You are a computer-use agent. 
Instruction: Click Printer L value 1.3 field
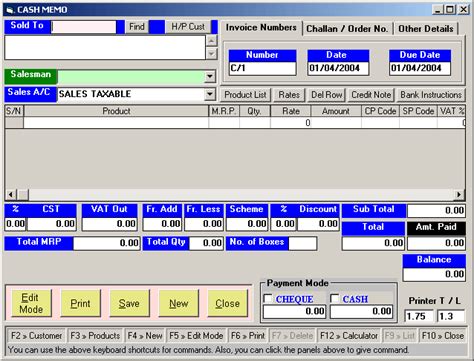click(451, 316)
